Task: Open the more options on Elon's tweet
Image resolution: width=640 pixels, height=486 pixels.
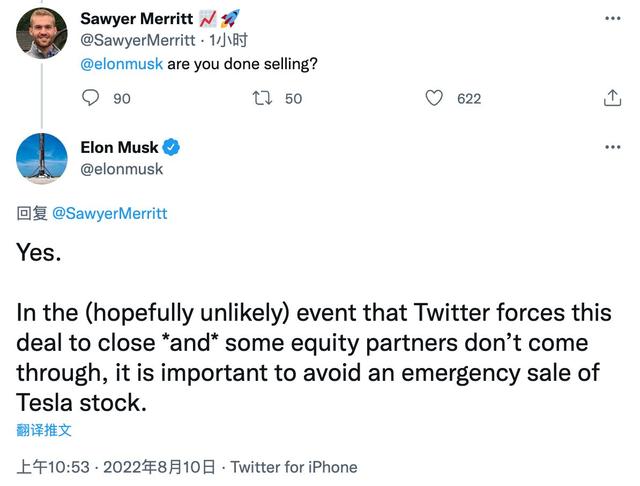Action: point(613,148)
